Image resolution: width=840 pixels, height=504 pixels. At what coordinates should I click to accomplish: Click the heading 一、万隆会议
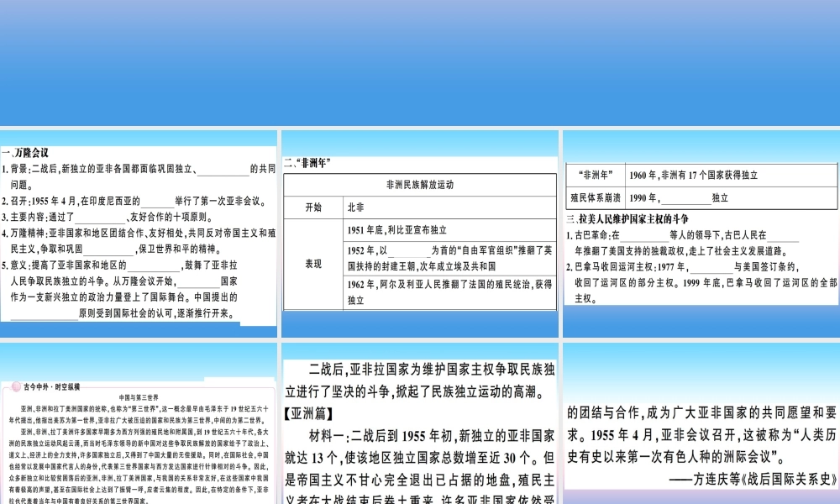25,153
